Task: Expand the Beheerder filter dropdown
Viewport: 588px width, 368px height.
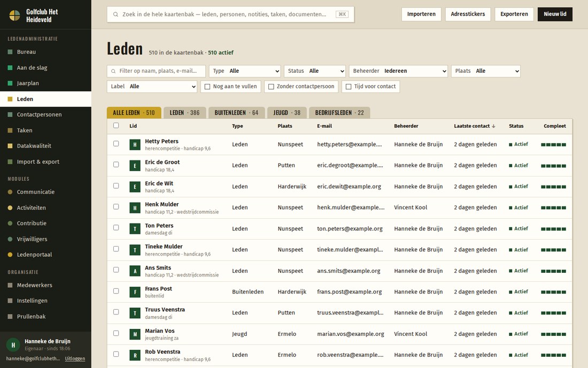Action: coord(398,71)
